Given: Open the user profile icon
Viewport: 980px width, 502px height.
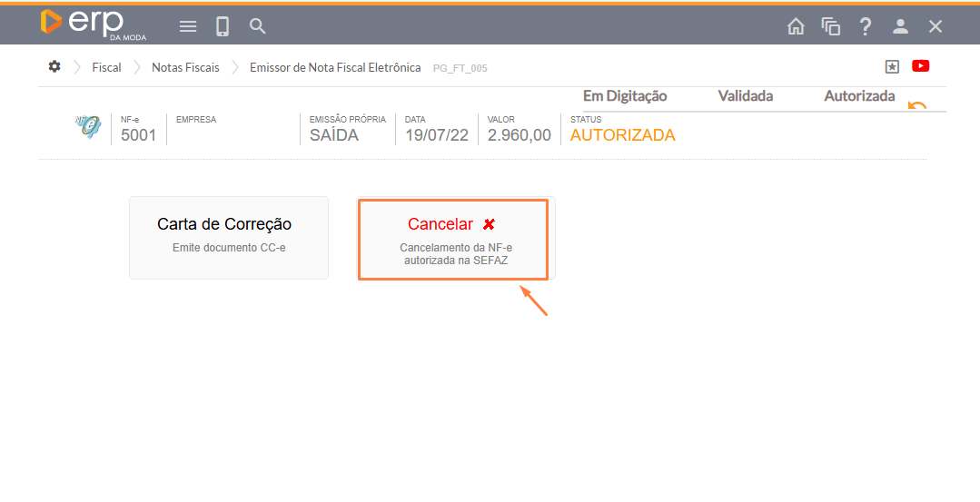Looking at the screenshot, I should (x=900, y=26).
